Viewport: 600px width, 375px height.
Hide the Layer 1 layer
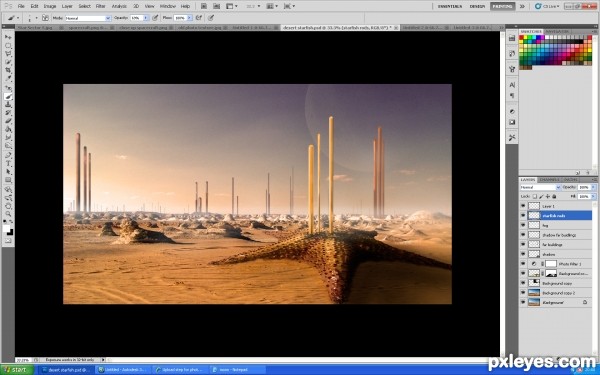523,206
